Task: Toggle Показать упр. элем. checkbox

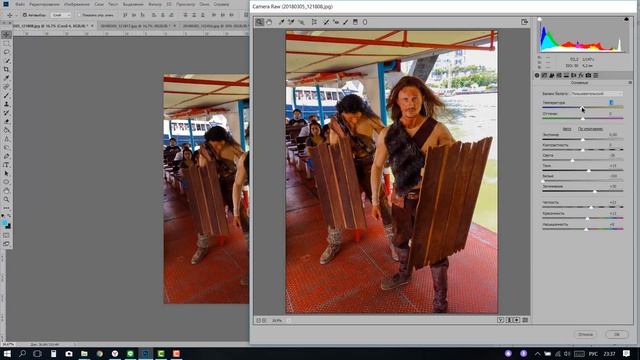Action: (80, 15)
